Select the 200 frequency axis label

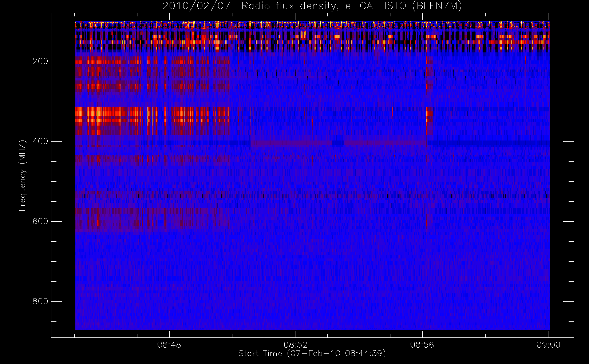pyautogui.click(x=40, y=61)
